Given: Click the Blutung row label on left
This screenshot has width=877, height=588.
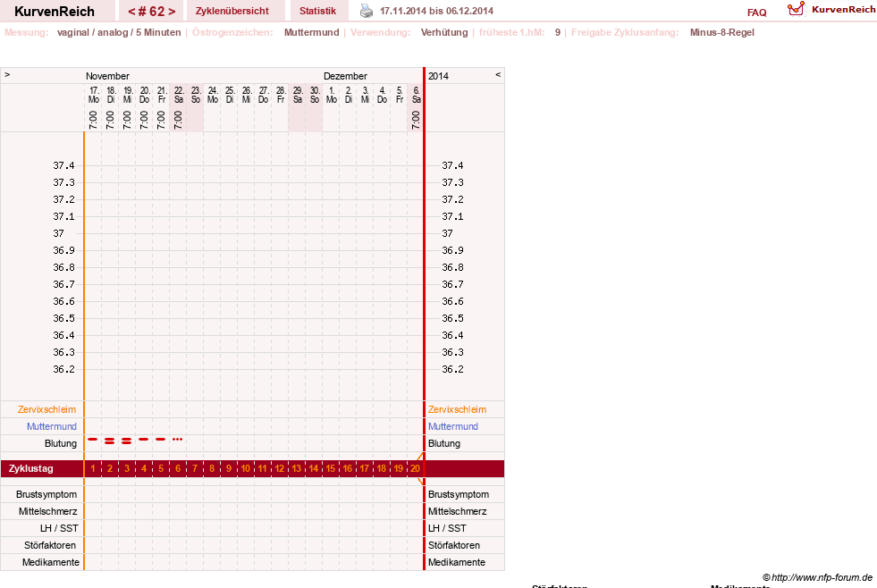Looking at the screenshot, I should click(x=61, y=443).
